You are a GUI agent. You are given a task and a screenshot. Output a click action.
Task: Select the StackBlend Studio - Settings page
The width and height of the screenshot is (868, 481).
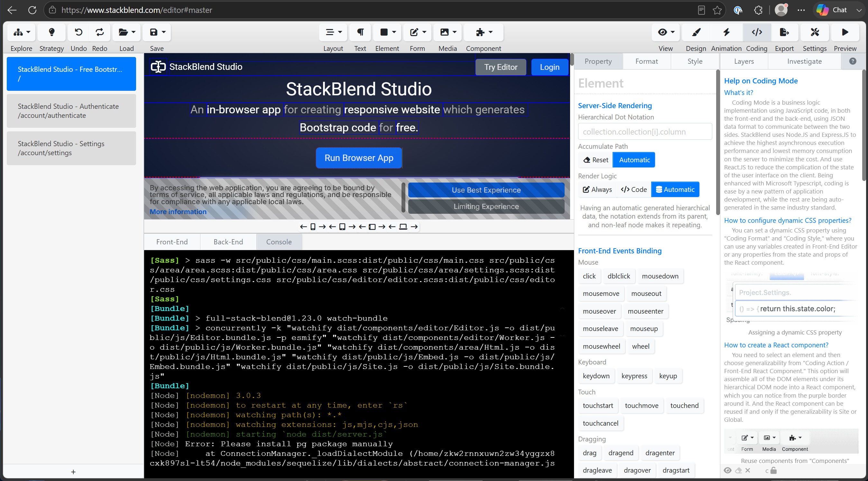tap(71, 148)
